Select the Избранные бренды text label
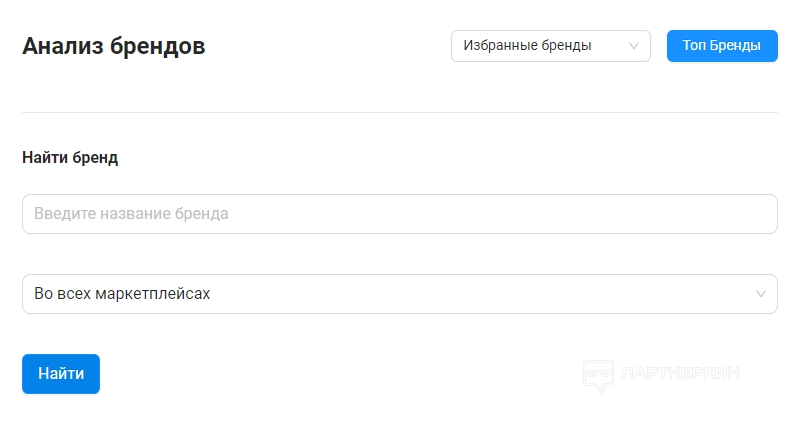Viewport: 790px width, 445px height. tap(527, 46)
